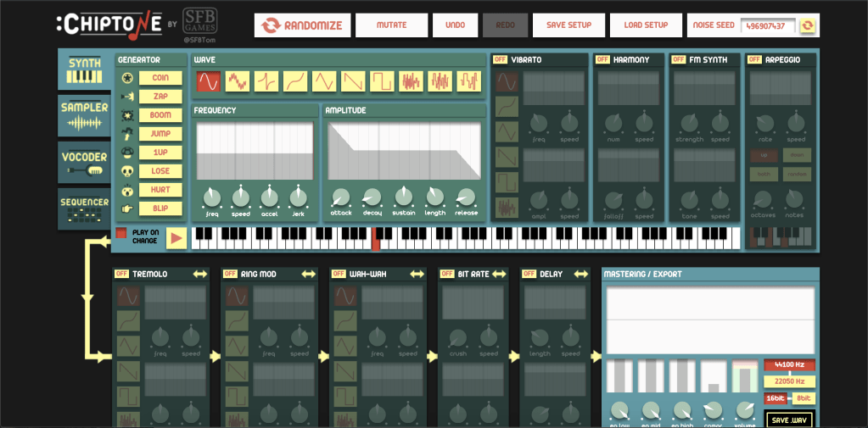Enable the FM Synth effect toggle
This screenshot has height=428, width=868.
(x=677, y=59)
